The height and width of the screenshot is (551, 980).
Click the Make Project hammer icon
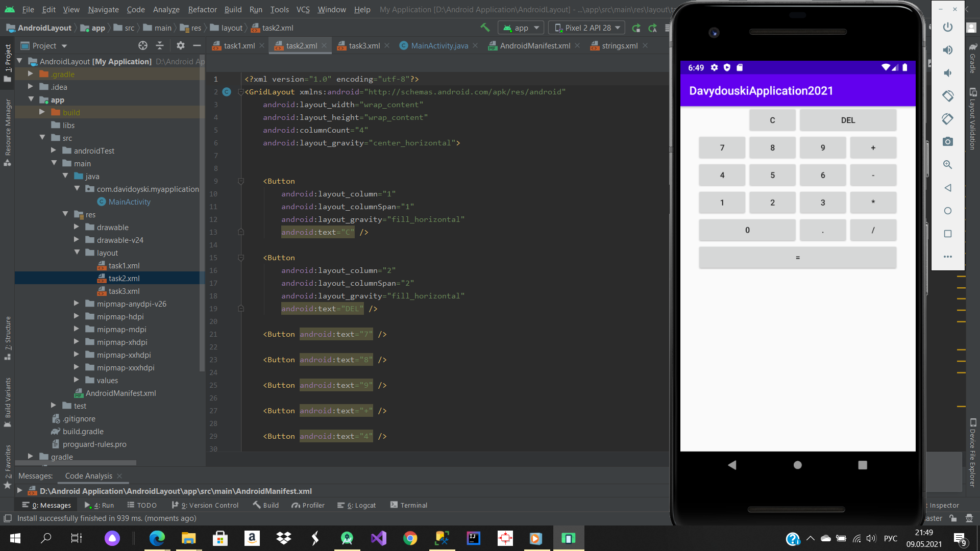tap(485, 28)
